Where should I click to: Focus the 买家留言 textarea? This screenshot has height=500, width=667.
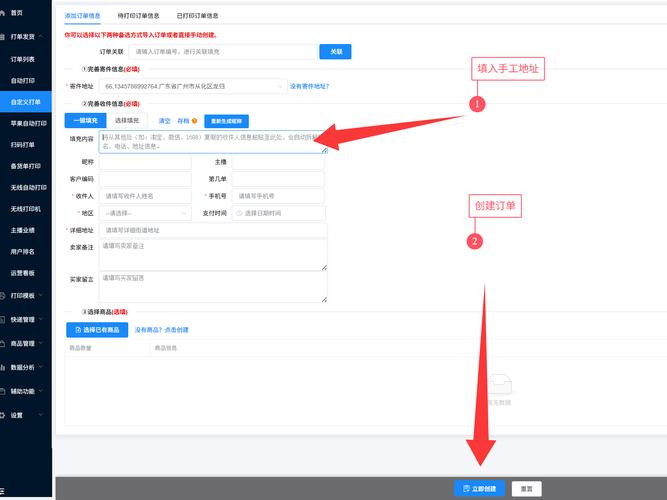(213, 287)
